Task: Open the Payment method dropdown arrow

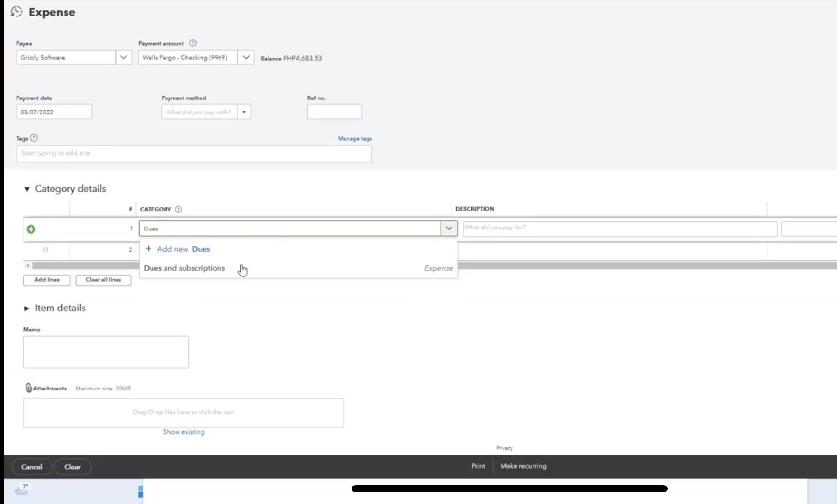Action: click(244, 112)
